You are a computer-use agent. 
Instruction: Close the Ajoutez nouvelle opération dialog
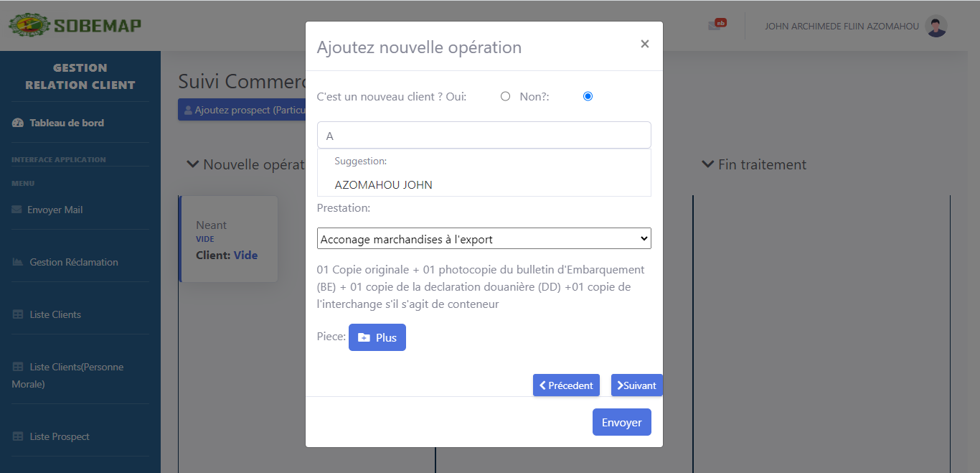click(x=644, y=45)
